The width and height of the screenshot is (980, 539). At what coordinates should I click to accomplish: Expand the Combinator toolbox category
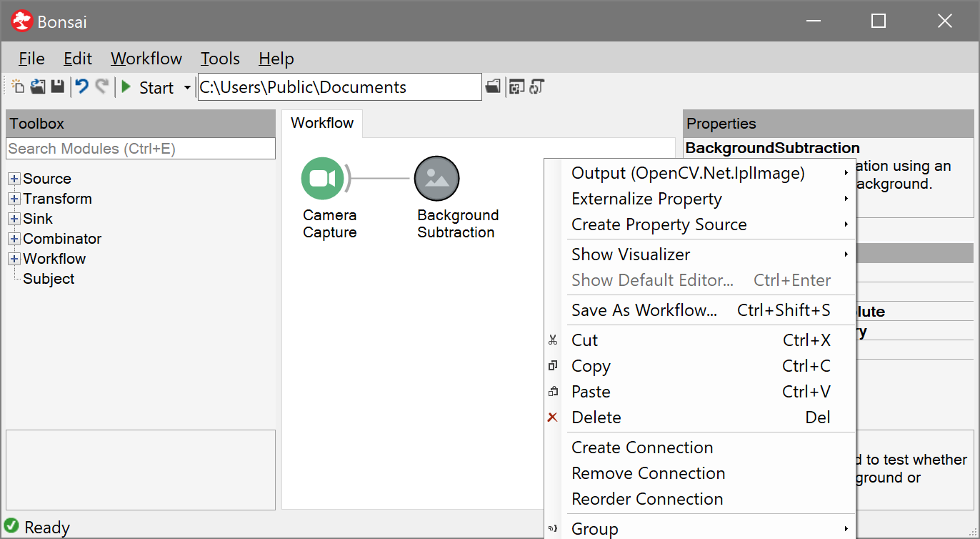[x=14, y=239]
